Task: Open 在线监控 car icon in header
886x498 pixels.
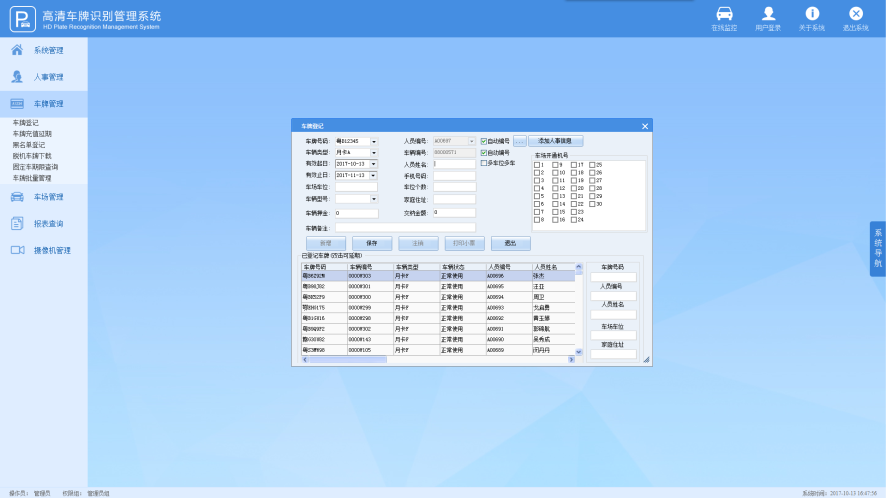Action: [x=724, y=14]
